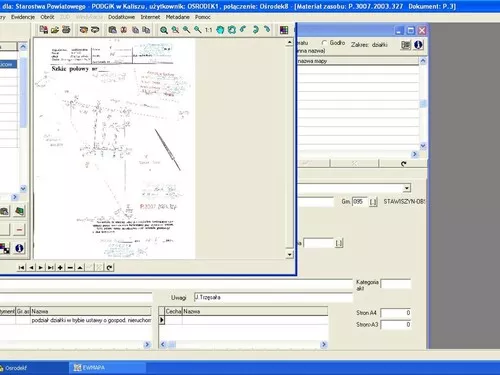Click the zoom-in magnifier icon in toolbar

tap(164, 30)
